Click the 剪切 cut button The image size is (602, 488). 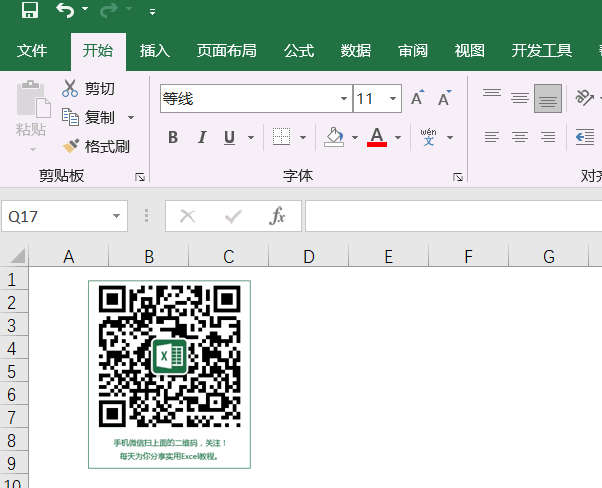(88, 89)
